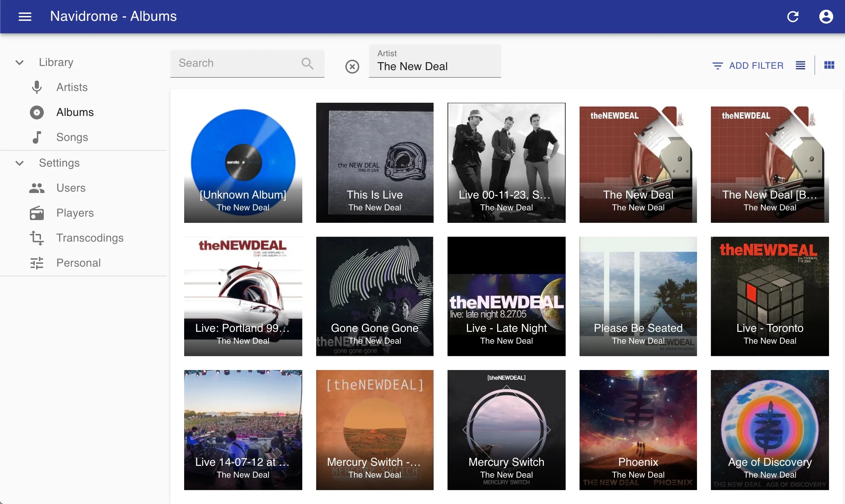Click the Transcodings crop icon

37,238
